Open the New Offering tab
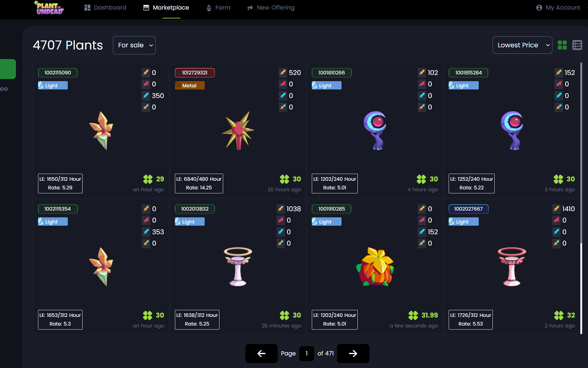Screen dimensions: 588x368 coord(271,8)
